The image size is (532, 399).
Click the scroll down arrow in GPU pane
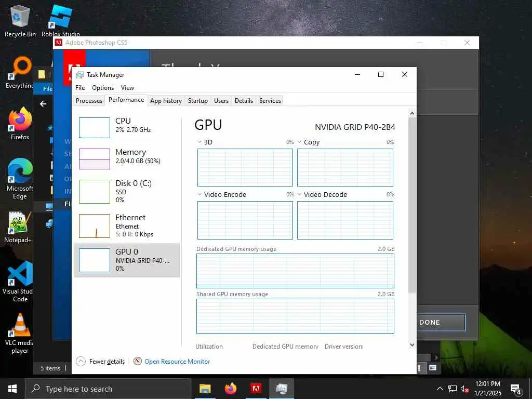click(x=412, y=345)
